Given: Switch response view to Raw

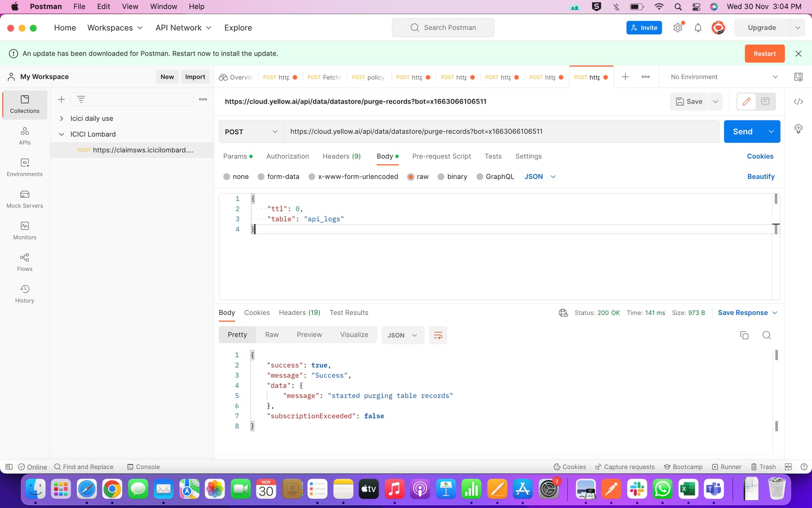Looking at the screenshot, I should tap(272, 335).
